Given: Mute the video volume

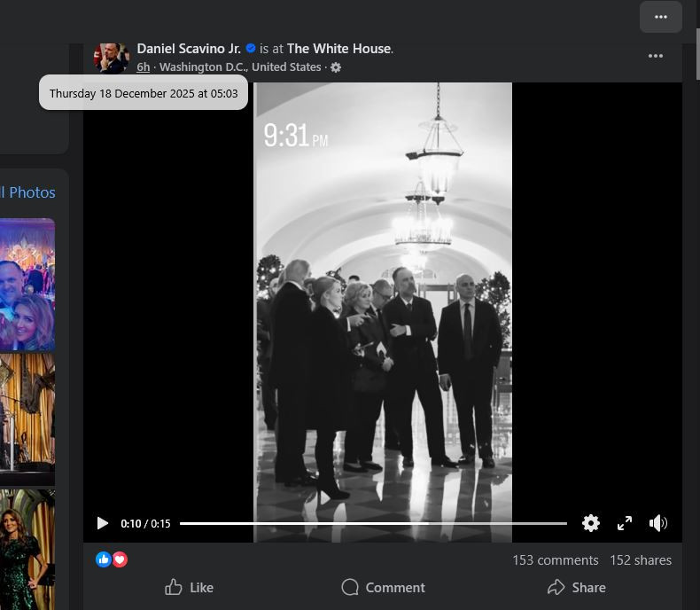Looking at the screenshot, I should tap(658, 523).
